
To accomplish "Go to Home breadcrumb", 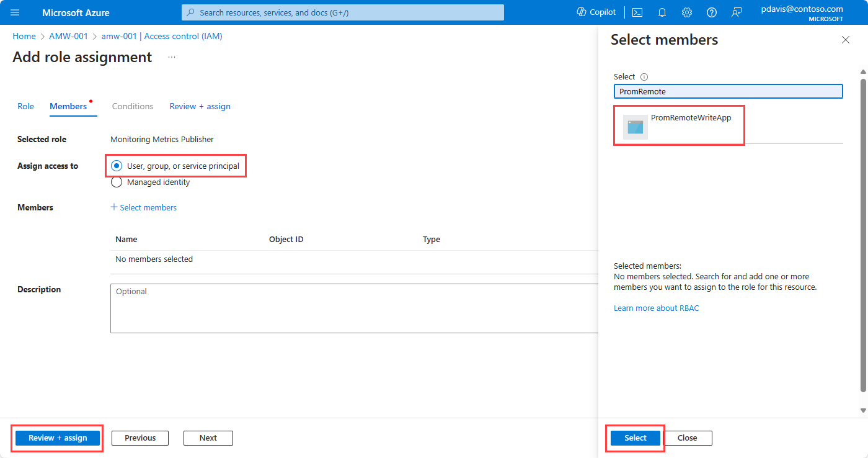I will tap(24, 36).
